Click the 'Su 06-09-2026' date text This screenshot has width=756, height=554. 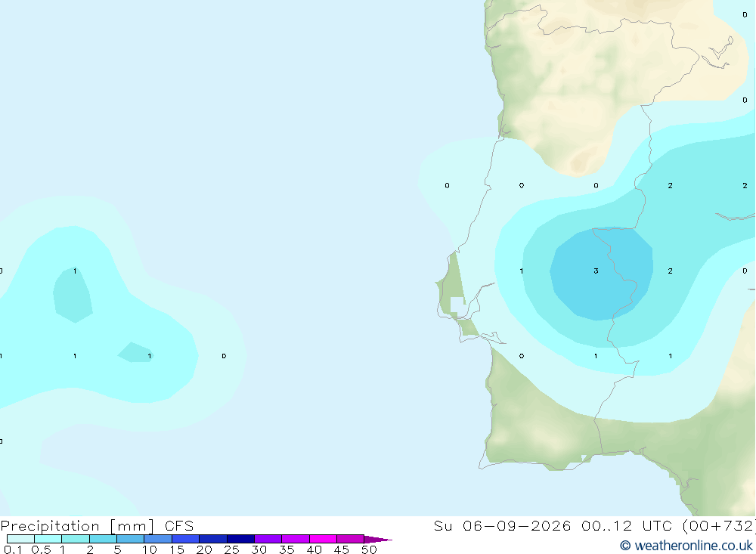503,526
